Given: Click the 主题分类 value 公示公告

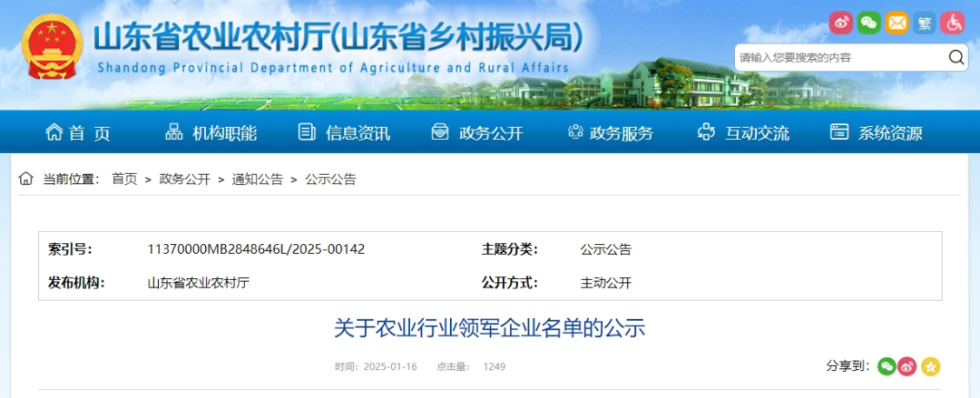Looking at the screenshot, I should pyautogui.click(x=605, y=249).
